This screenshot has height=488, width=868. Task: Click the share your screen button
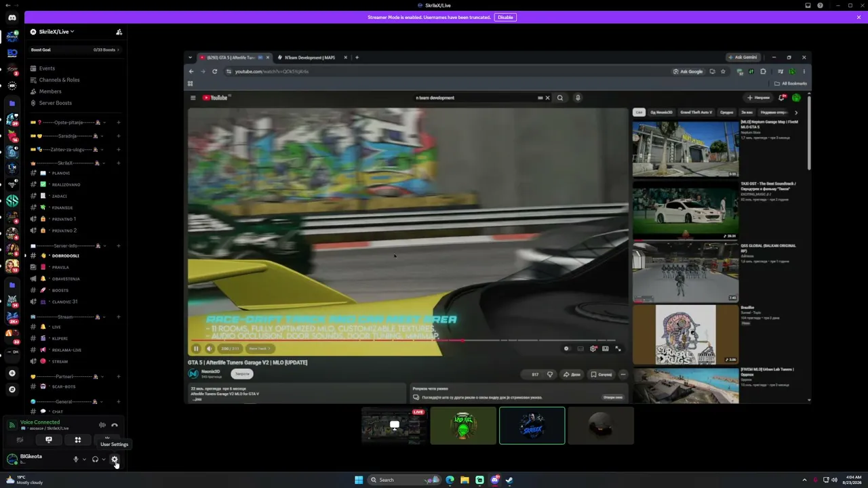point(49,440)
